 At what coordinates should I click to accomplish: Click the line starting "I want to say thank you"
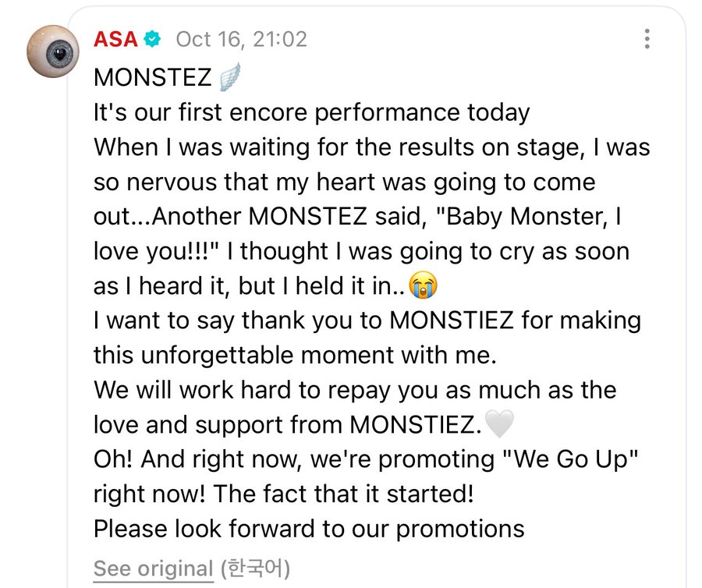pyautogui.click(x=367, y=321)
